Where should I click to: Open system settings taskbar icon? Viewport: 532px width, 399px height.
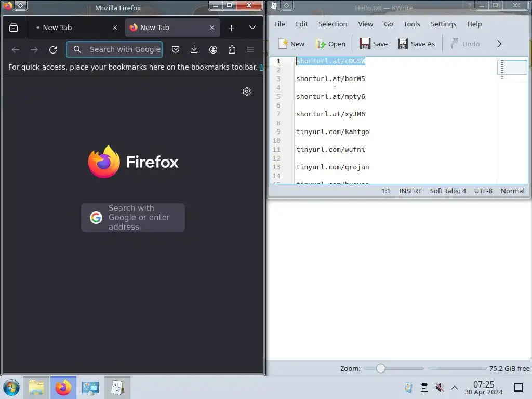coord(90,388)
